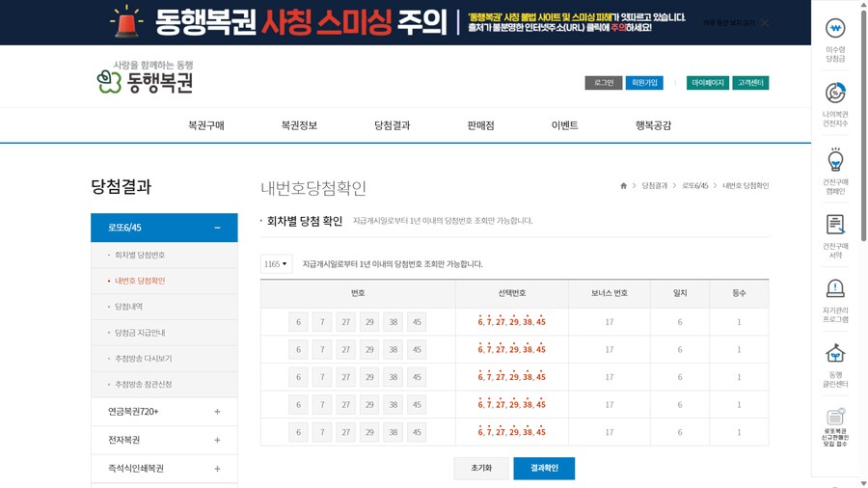Viewport: 868px width, 488px height.
Task: Open the 동행 클린센터 house icon
Action: [835, 353]
